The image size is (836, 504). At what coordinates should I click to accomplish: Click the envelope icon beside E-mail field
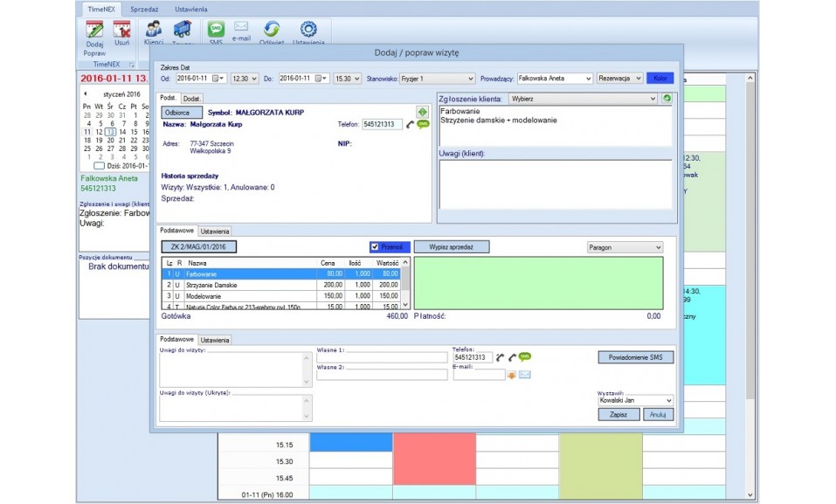[x=525, y=375]
